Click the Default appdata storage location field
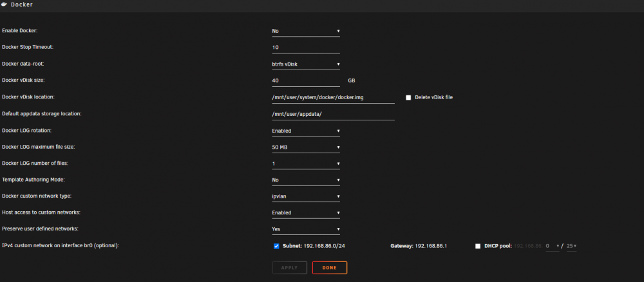 (x=333, y=114)
